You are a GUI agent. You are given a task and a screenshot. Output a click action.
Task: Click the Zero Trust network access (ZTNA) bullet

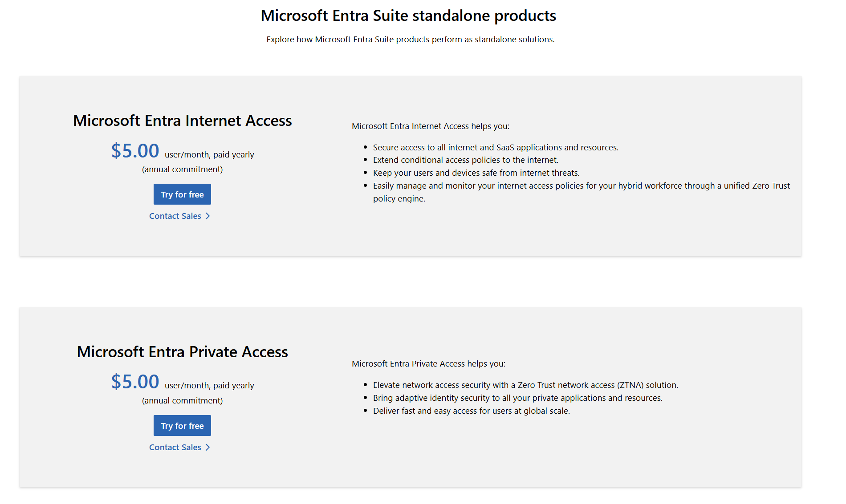525,385
